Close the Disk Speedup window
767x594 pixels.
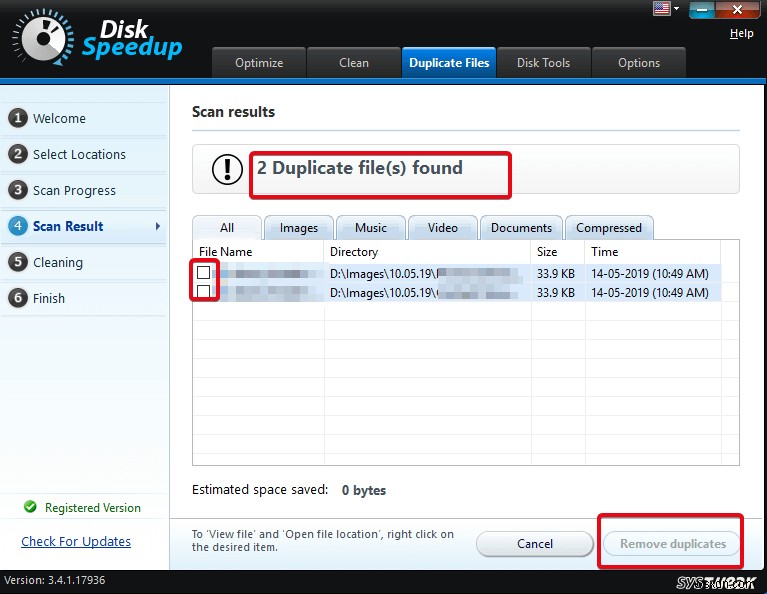(738, 9)
